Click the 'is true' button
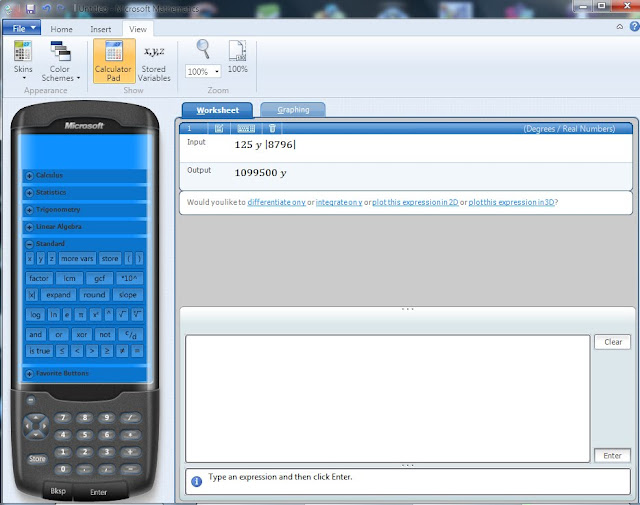This screenshot has height=505, width=640. [39, 351]
